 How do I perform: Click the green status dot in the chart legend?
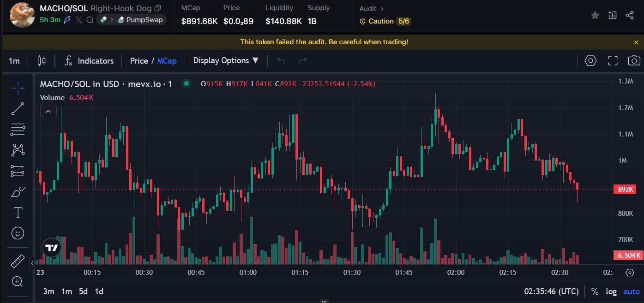(x=187, y=84)
